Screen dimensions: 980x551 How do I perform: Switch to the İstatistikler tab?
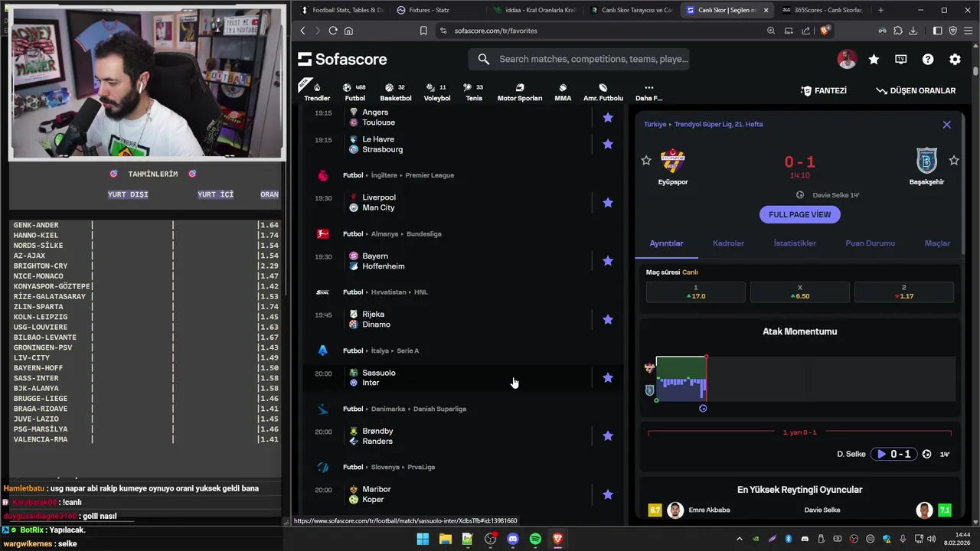click(x=795, y=243)
